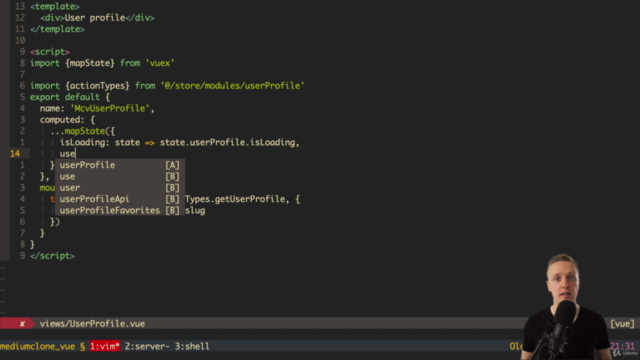Click the [A] source tag beside userProfile
640x360 pixels.
pyautogui.click(x=172, y=165)
